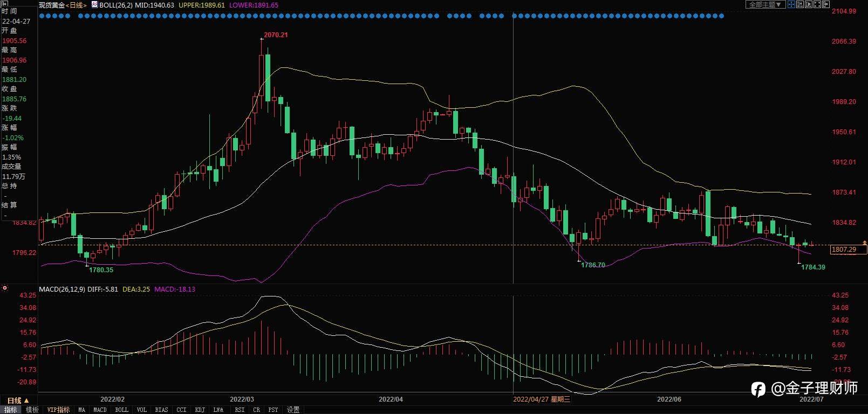Viewport: 868px width, 414px height.
Task: Click the 2022/06 timeline label
Action: point(669,399)
